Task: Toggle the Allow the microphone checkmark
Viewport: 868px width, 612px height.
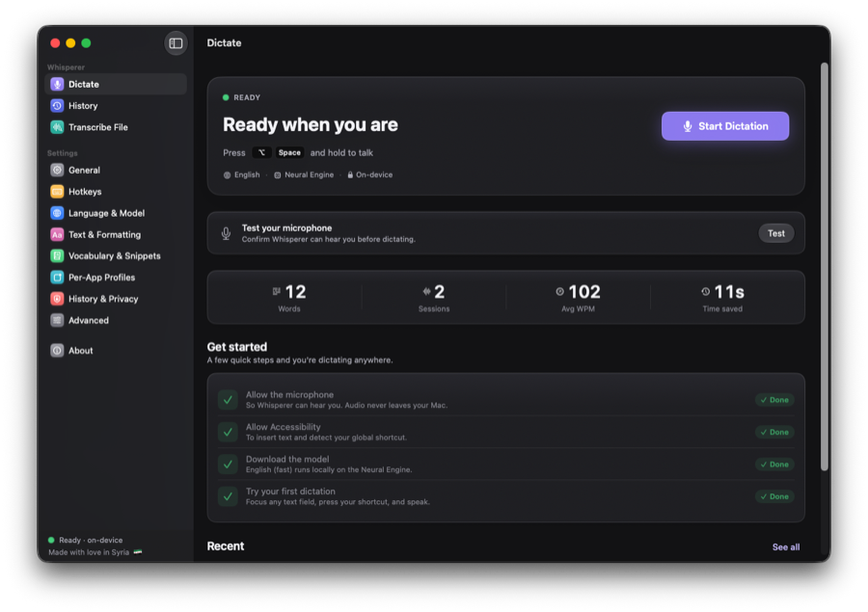Action: pos(228,400)
